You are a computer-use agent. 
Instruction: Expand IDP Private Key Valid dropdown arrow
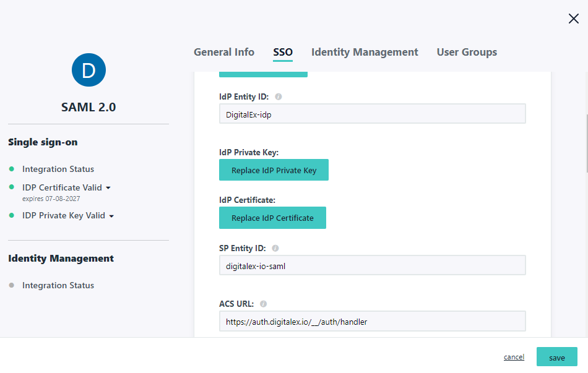(111, 216)
